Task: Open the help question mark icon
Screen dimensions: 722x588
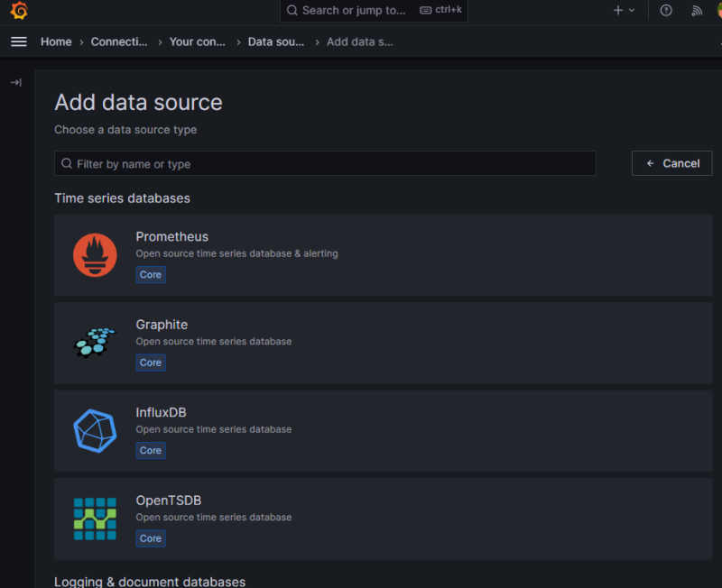Action: click(x=666, y=11)
